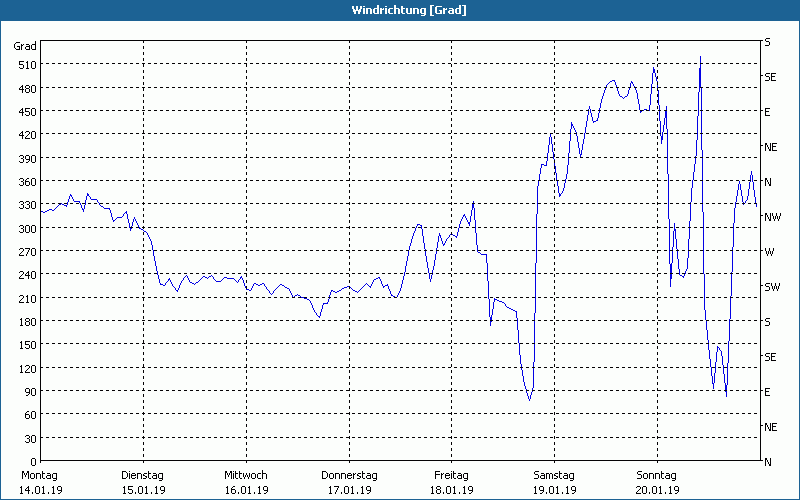
Task: Select the 'W' compass label
Action: pos(769,252)
